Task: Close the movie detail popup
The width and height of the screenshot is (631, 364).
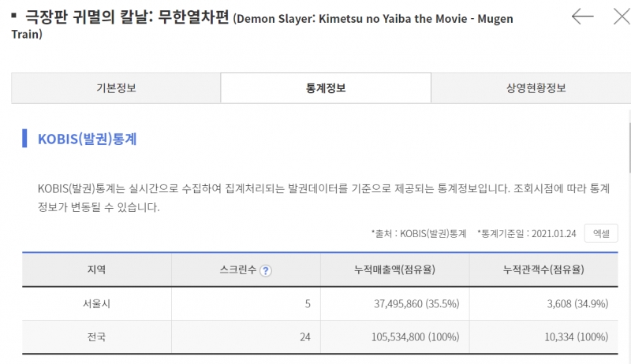Action: 621,16
